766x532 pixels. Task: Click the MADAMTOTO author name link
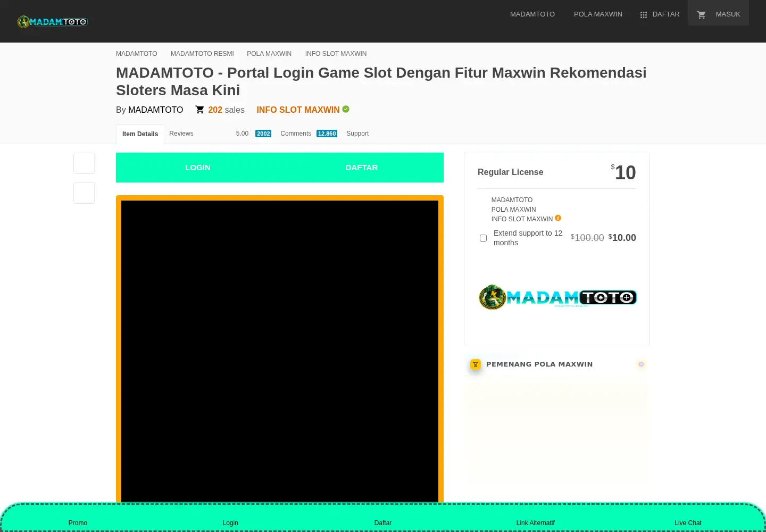(x=155, y=110)
